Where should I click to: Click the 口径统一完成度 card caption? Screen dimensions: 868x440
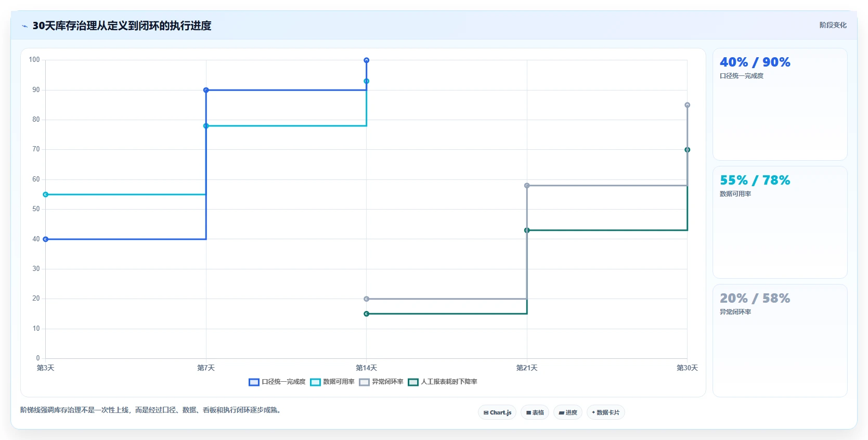coord(742,76)
